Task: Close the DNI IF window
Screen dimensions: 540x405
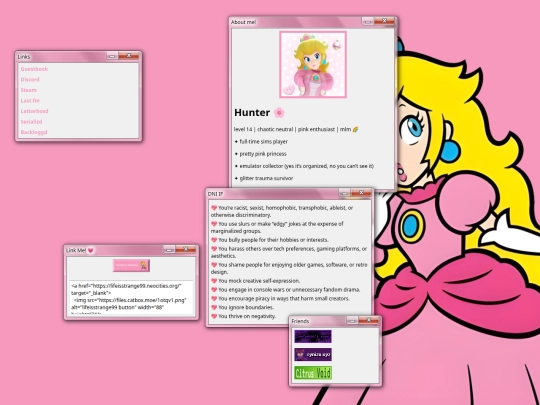Action: coord(361,193)
